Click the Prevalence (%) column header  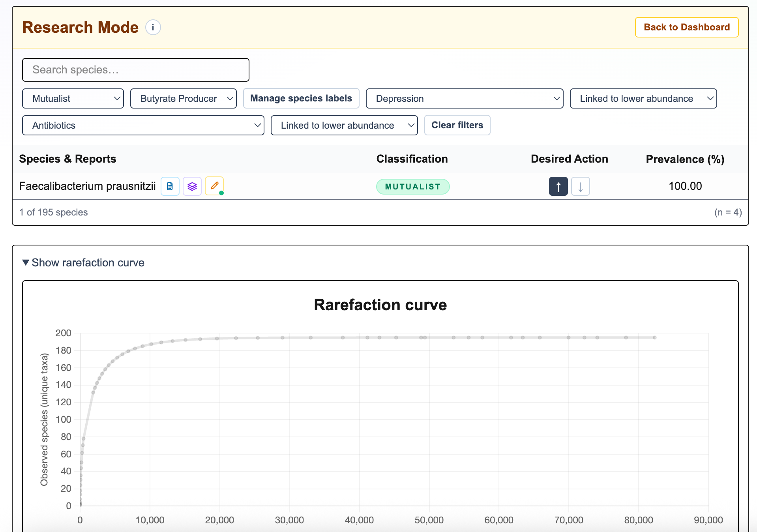point(685,159)
